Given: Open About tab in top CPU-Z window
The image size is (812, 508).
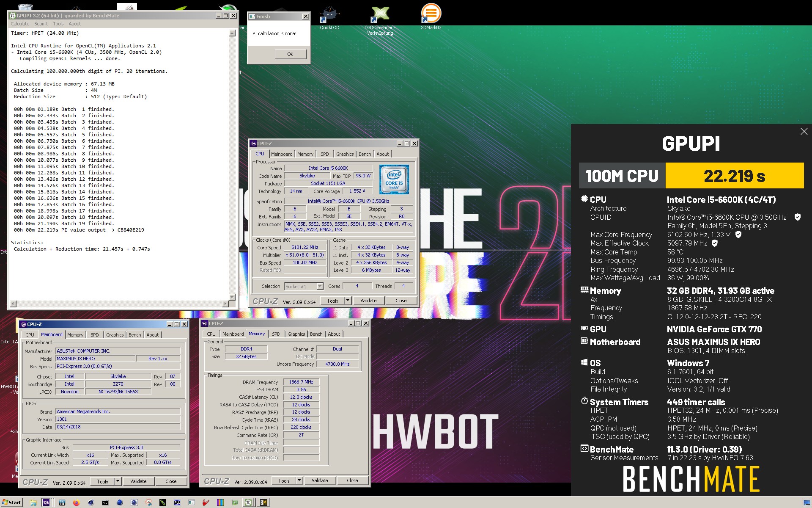Looking at the screenshot, I should click(x=383, y=154).
